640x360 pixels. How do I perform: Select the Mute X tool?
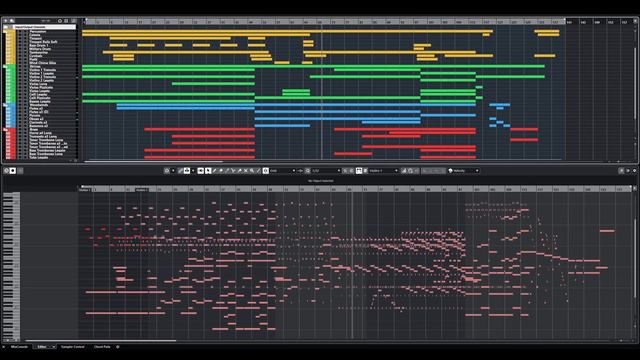click(245, 171)
